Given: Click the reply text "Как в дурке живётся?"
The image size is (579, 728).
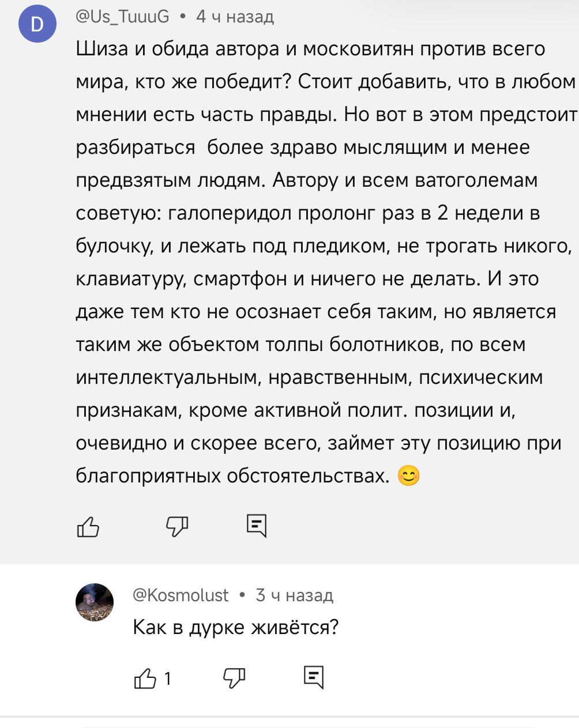Looking at the screenshot, I should coord(235,627).
